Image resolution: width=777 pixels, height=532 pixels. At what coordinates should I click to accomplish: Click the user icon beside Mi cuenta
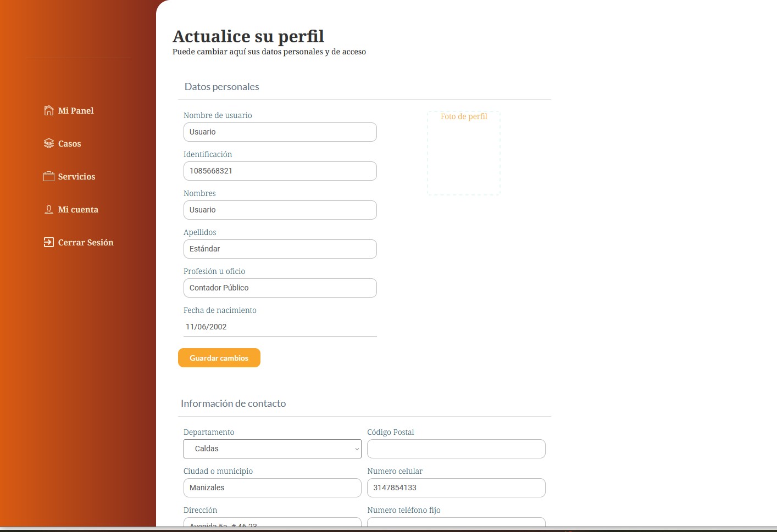(x=49, y=209)
